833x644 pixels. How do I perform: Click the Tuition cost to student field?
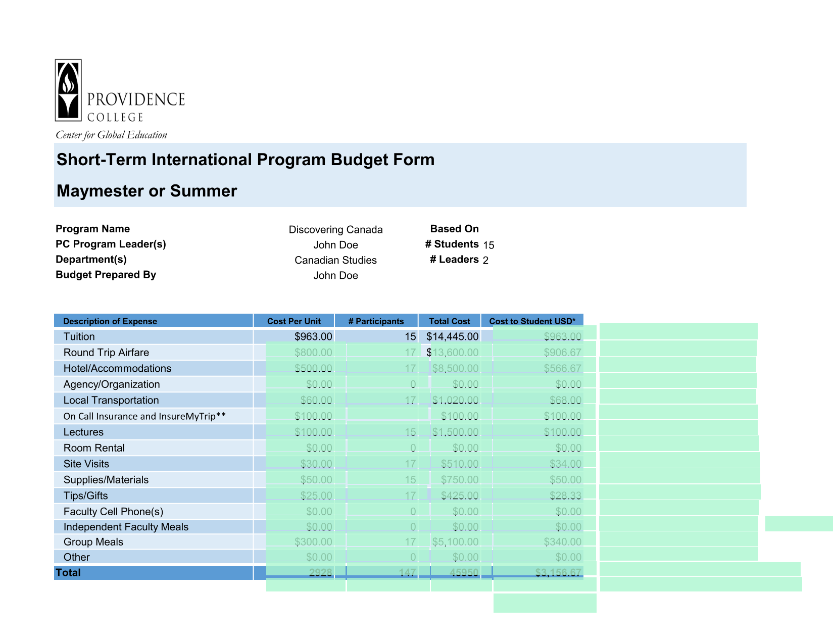[x=545, y=332]
